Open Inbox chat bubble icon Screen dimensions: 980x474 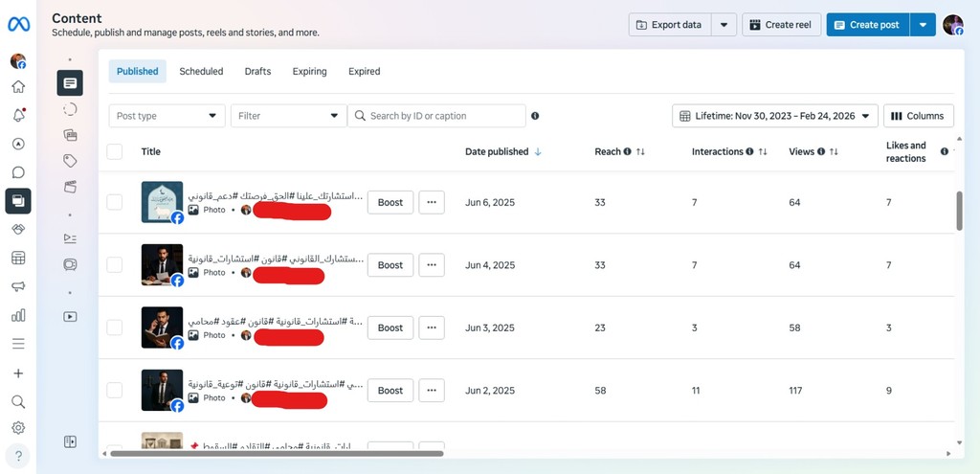tap(18, 172)
